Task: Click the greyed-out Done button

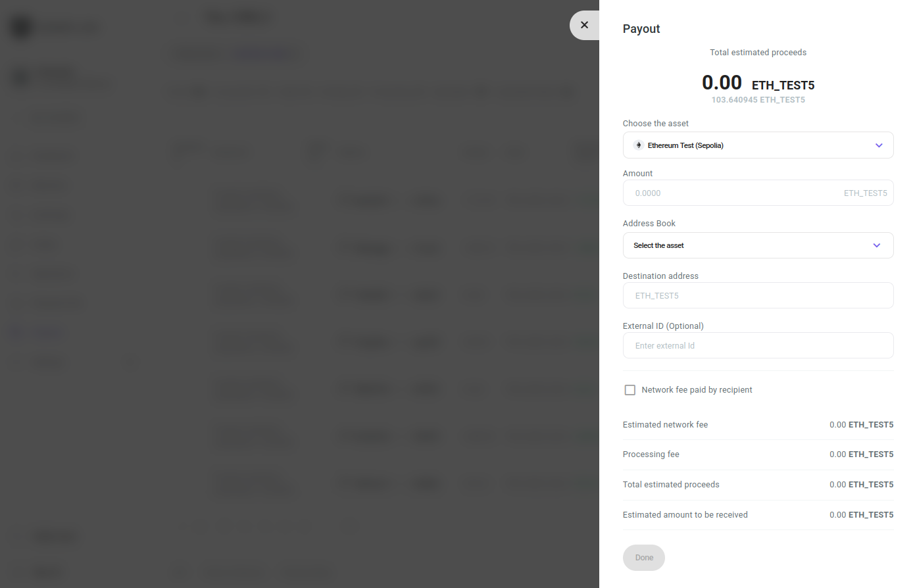Action: (644, 558)
